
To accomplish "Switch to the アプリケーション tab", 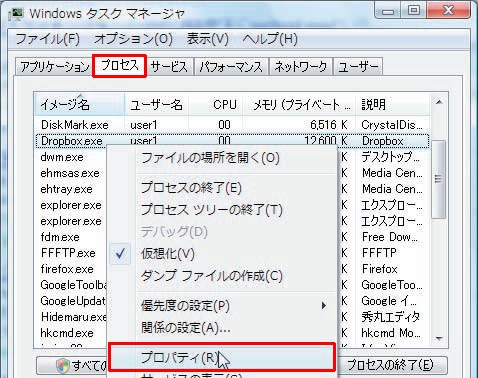I will pyautogui.click(x=54, y=67).
